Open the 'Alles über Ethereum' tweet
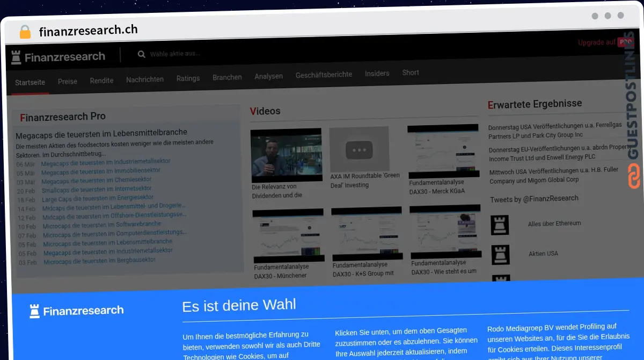Screen dimensions: 644x360 coord(554,224)
